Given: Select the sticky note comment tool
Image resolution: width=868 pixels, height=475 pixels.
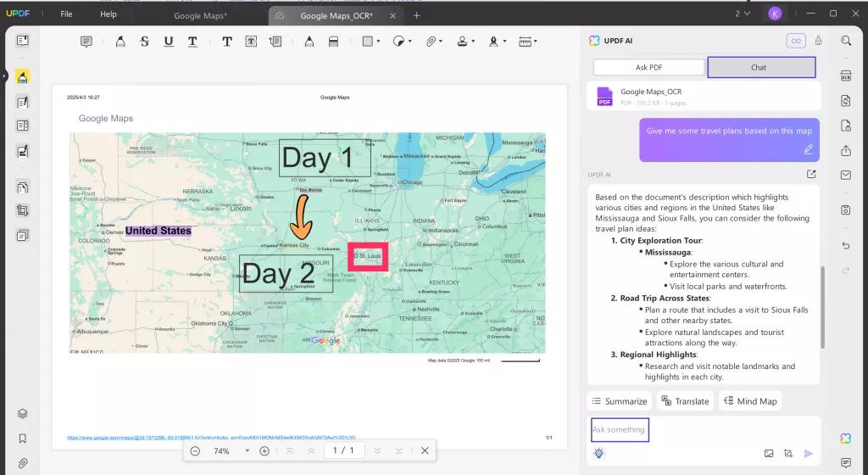Looking at the screenshot, I should pyautogui.click(x=86, y=41).
